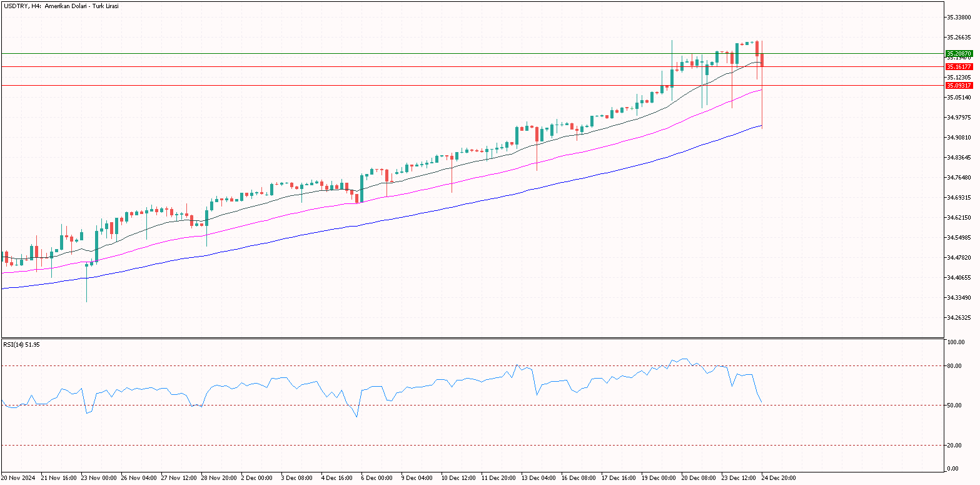Click the 21 Nov 16:00 time label
This screenshot has height=485, width=980.
(x=58, y=478)
